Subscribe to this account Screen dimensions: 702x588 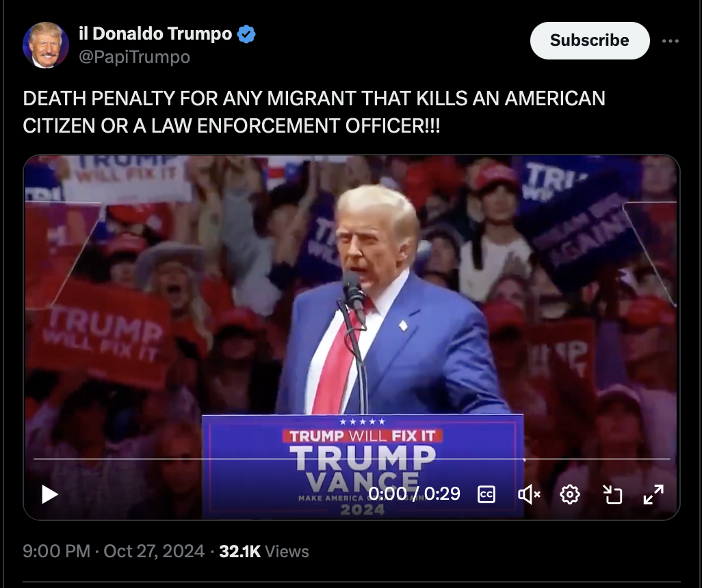[590, 40]
